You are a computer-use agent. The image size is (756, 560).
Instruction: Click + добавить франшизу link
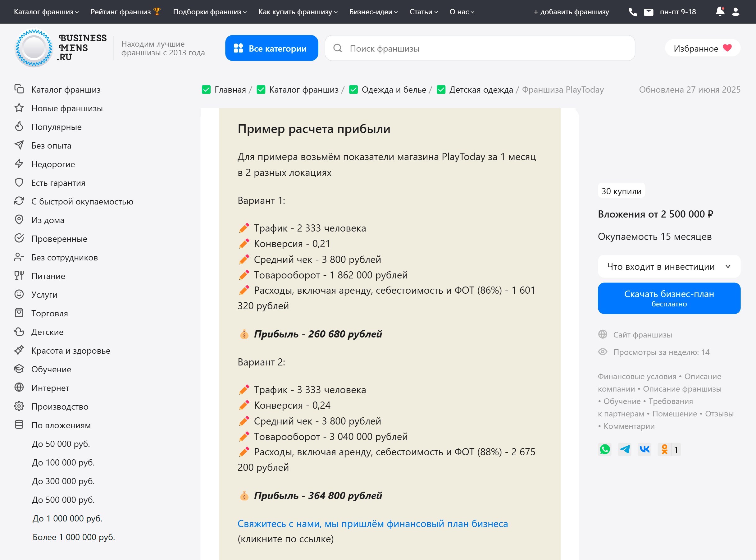pos(572,12)
